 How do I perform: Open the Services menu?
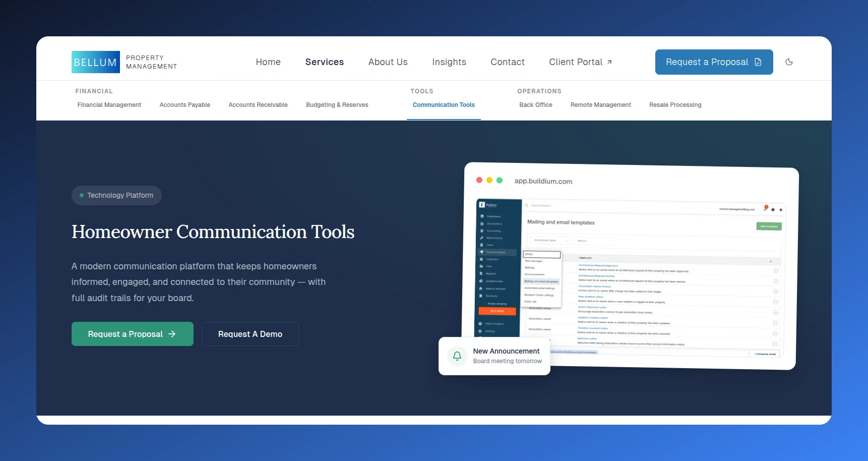(325, 62)
